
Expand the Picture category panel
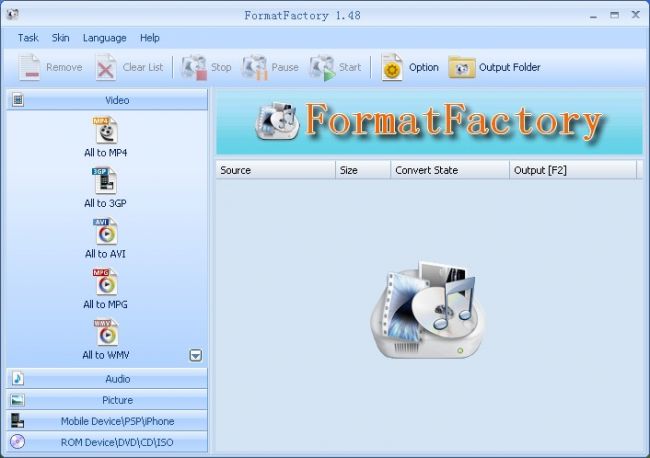pyautogui.click(x=107, y=400)
